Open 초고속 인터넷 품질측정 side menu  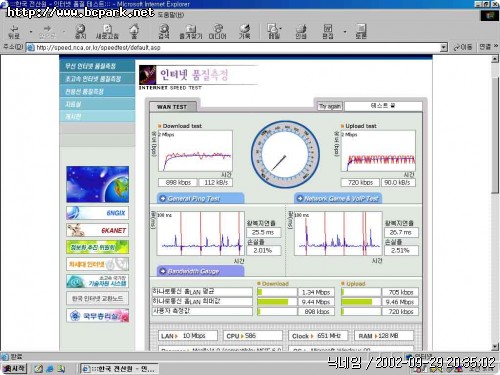[97, 79]
